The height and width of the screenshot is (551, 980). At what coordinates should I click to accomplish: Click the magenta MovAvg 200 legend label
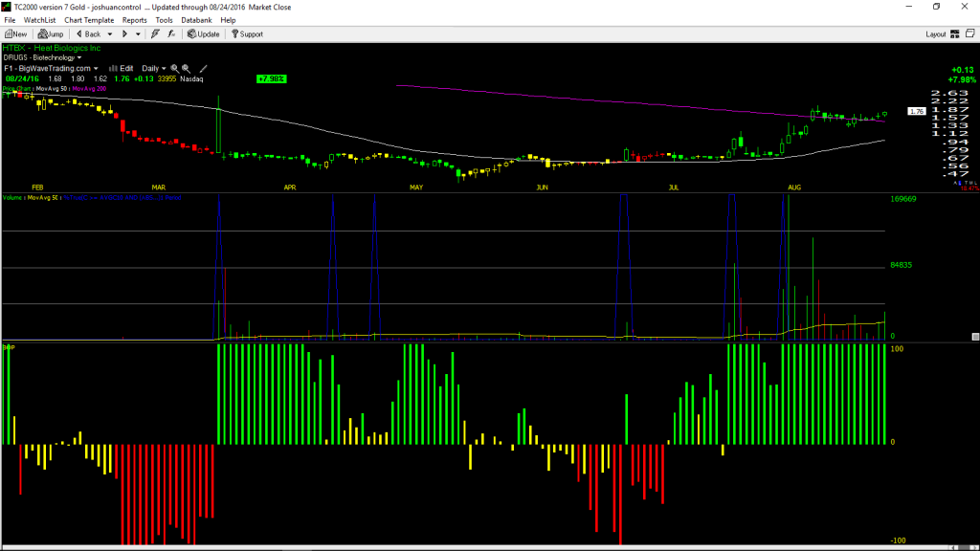(x=89, y=89)
